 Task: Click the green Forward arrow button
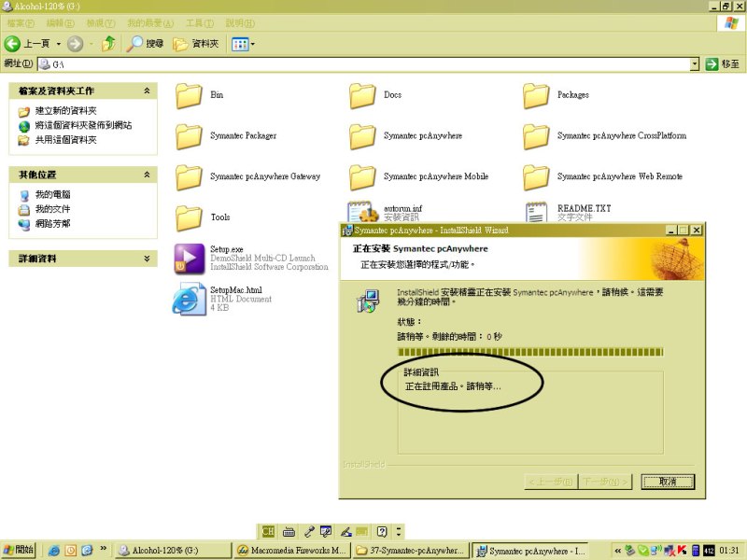tap(75, 44)
